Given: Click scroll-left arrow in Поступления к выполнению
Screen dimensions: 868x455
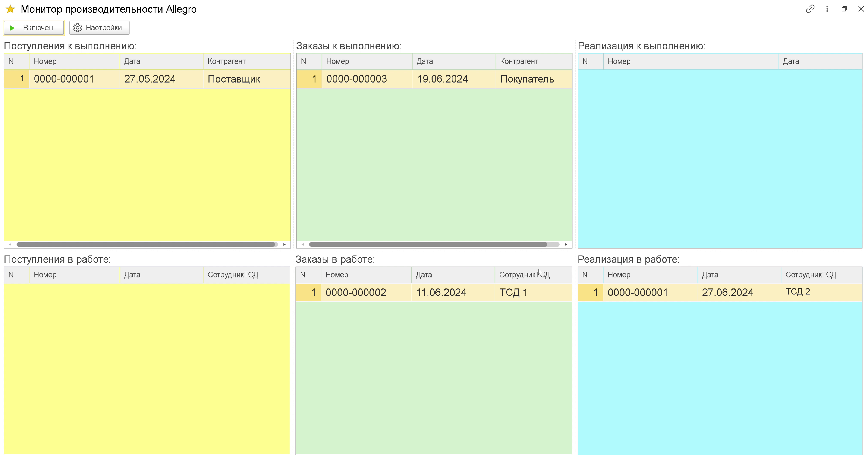Looking at the screenshot, I should (10, 244).
